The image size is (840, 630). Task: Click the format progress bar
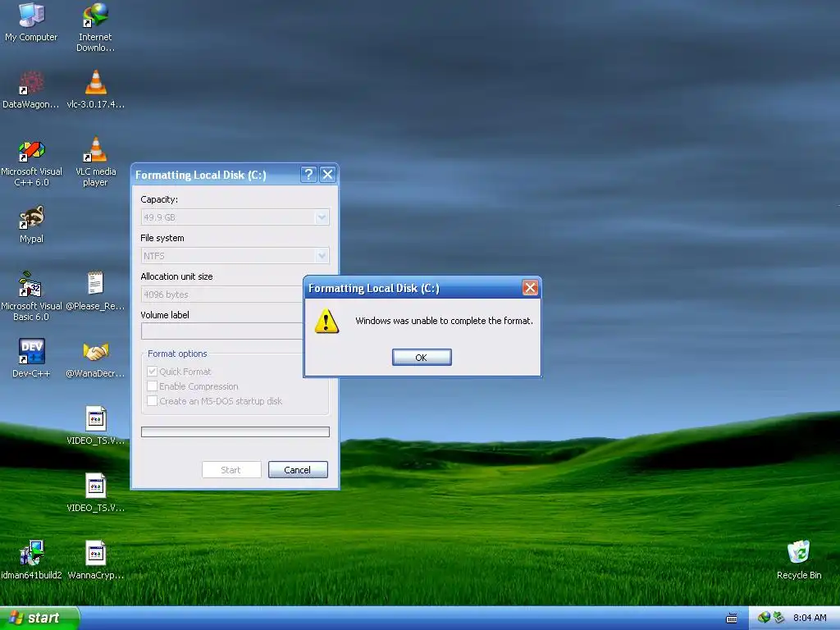point(235,431)
